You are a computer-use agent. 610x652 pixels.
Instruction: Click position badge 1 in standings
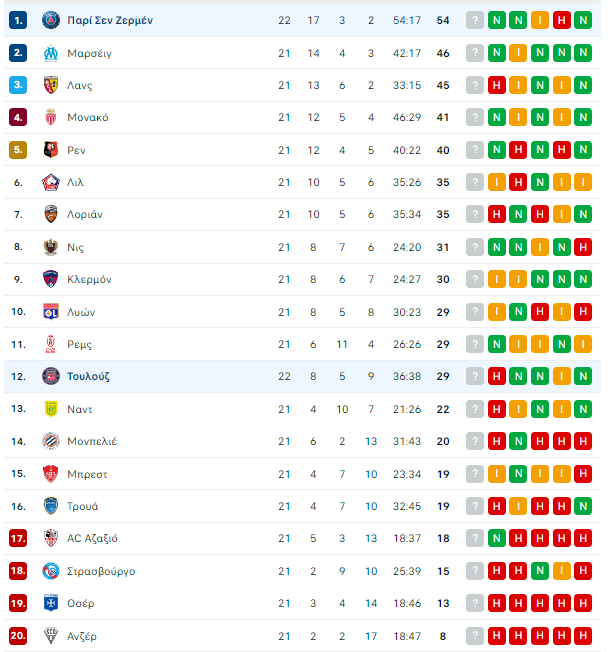pos(18,20)
